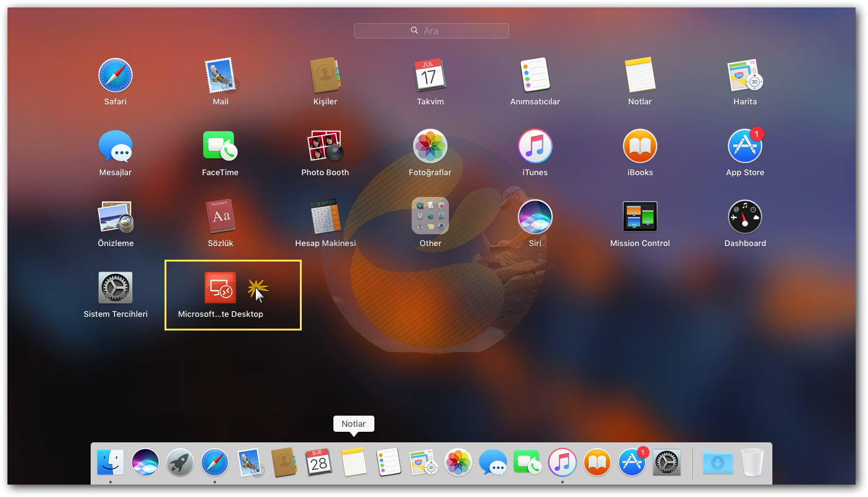Open Harita maps app in Launchpad

pos(745,76)
